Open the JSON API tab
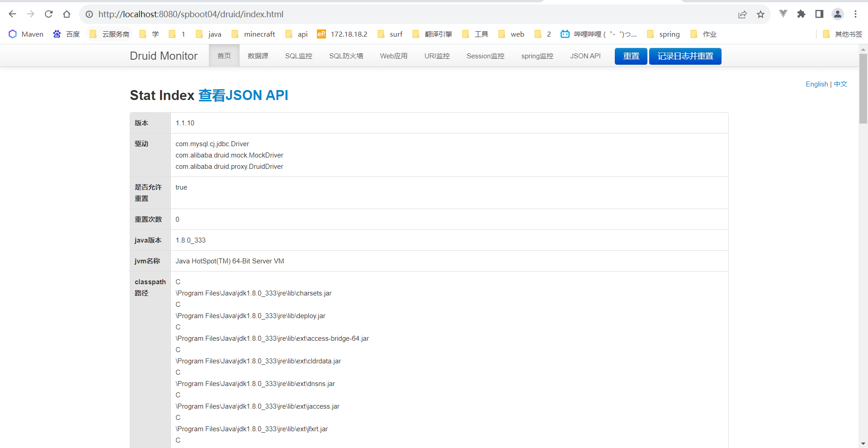Screen dimensions: 868x448 585,56
